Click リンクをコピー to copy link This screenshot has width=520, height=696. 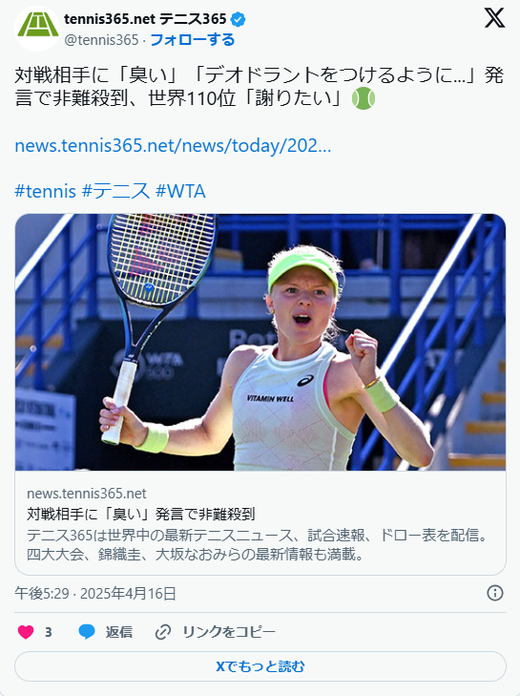(229, 632)
